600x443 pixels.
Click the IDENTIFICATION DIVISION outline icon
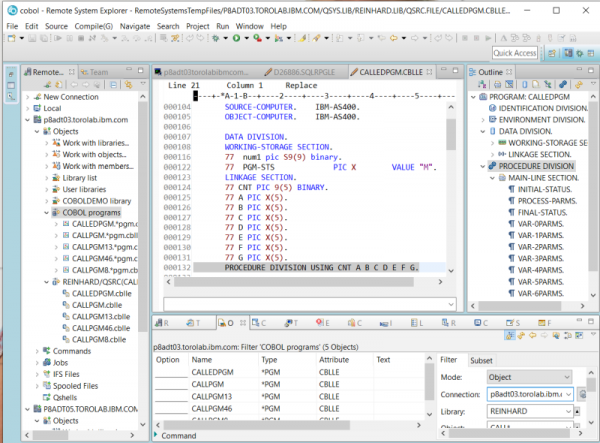click(x=492, y=107)
